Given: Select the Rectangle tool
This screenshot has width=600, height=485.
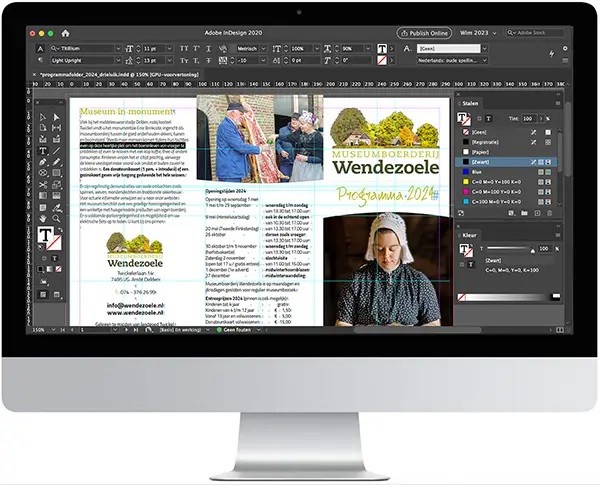Looking at the screenshot, I should [56, 173].
